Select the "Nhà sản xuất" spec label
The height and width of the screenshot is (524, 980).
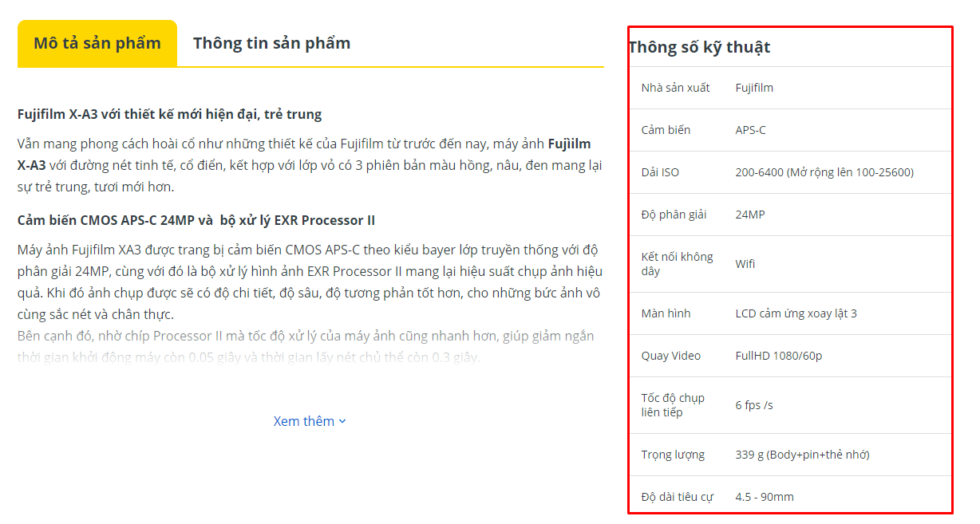click(x=676, y=88)
